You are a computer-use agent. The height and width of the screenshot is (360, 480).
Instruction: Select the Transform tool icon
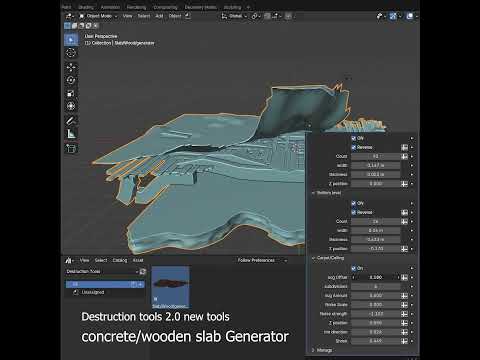pos(71,106)
